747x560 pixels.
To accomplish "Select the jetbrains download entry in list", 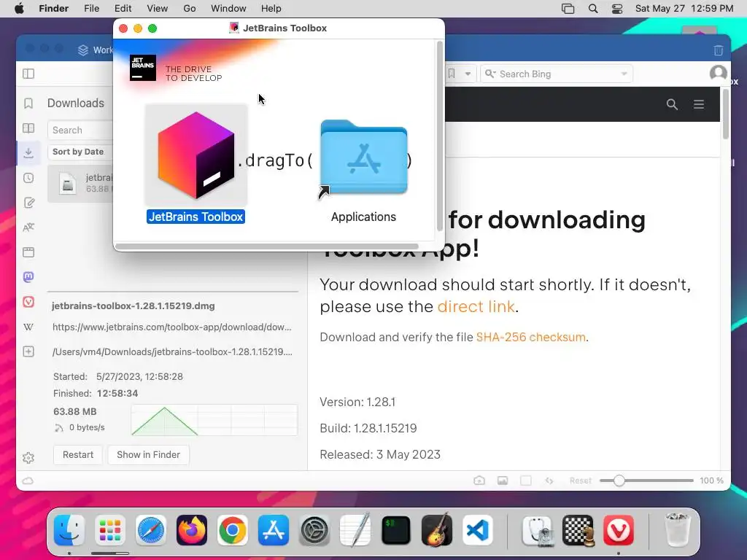I will coord(81,183).
